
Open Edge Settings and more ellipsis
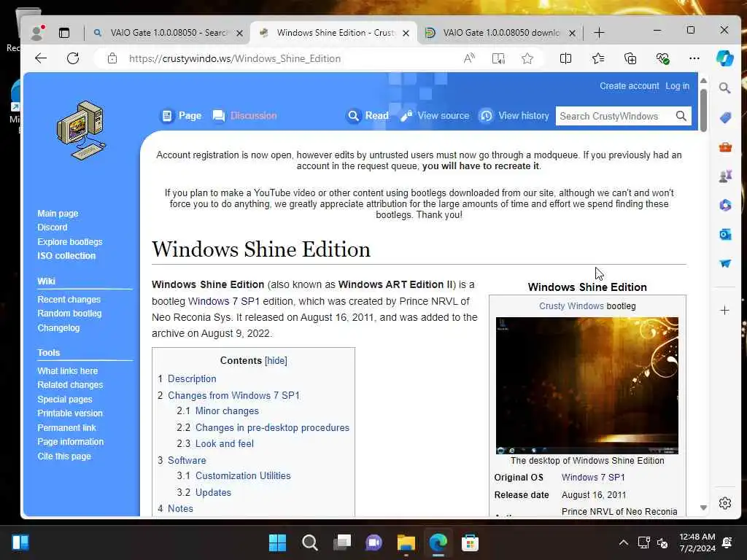pos(694,58)
